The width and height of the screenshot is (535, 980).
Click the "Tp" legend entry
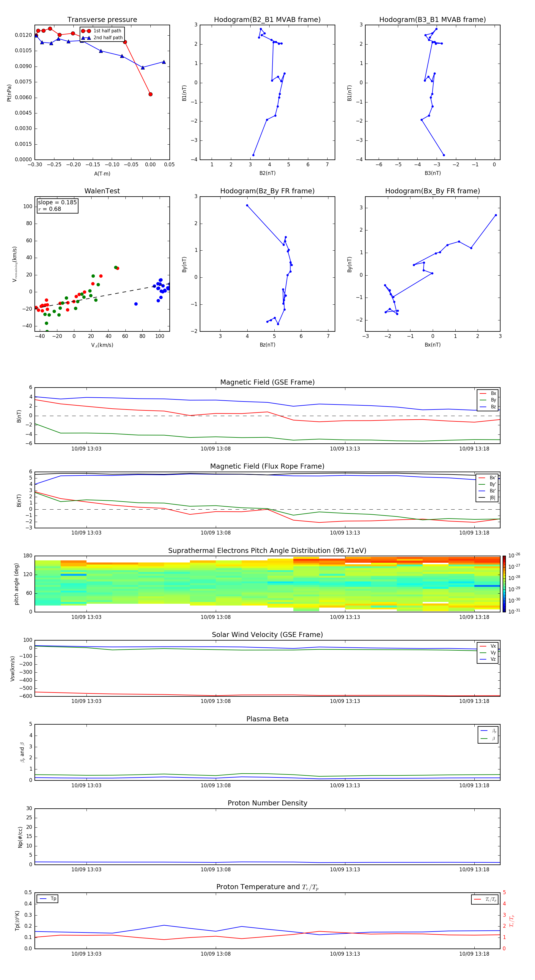tap(53, 899)
